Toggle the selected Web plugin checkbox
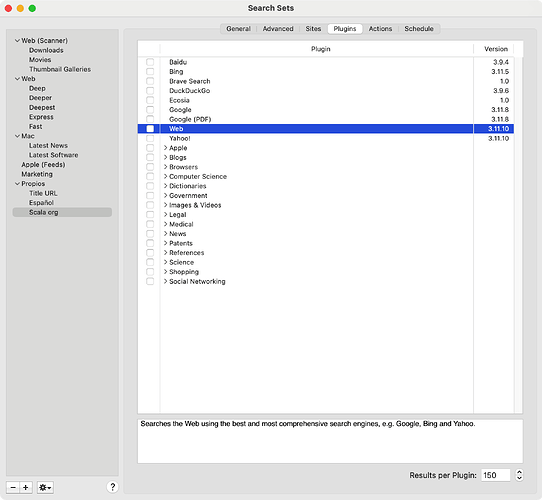This screenshot has height=500, width=542. click(150, 129)
